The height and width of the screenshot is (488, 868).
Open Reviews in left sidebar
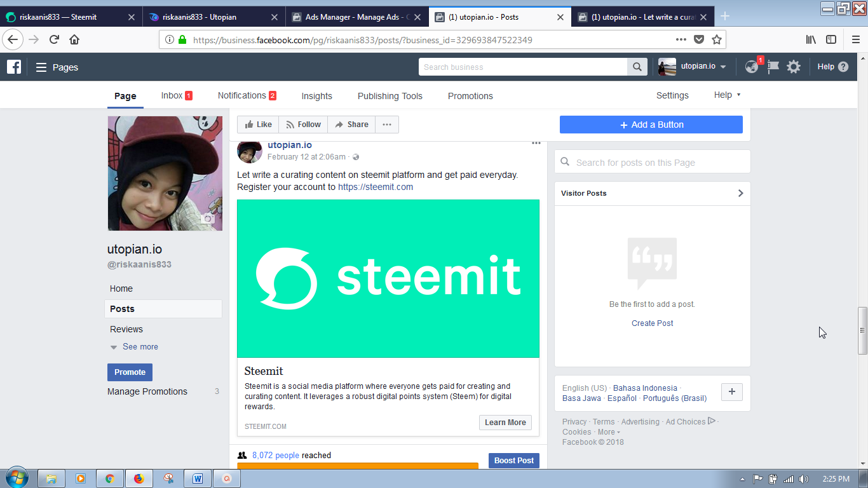point(126,329)
